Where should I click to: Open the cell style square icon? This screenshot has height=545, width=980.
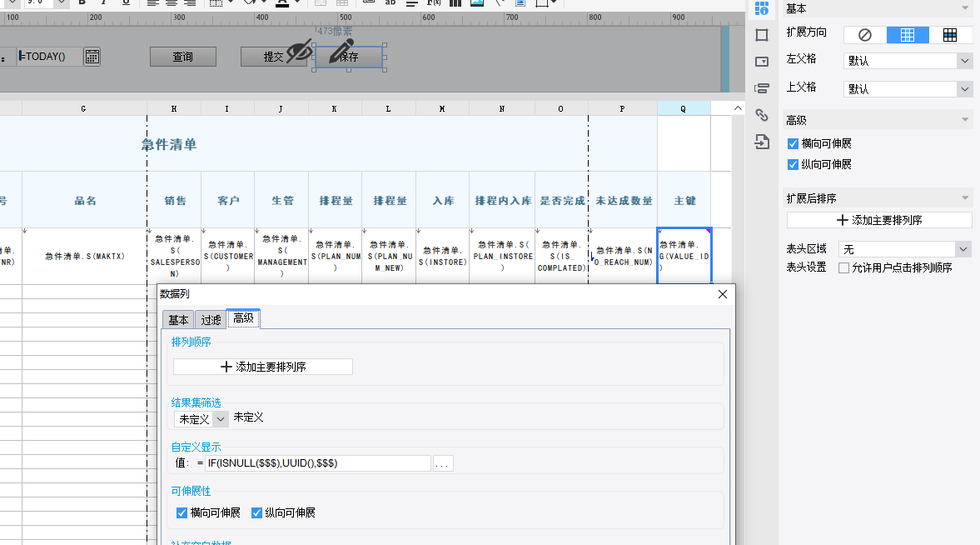761,35
